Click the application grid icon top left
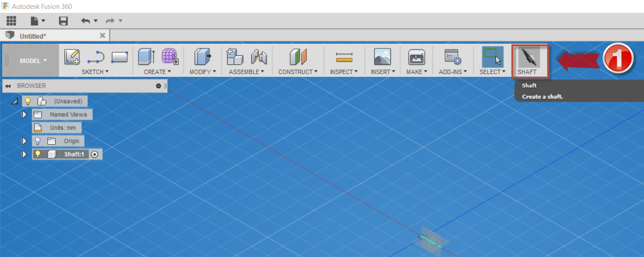 coord(11,21)
